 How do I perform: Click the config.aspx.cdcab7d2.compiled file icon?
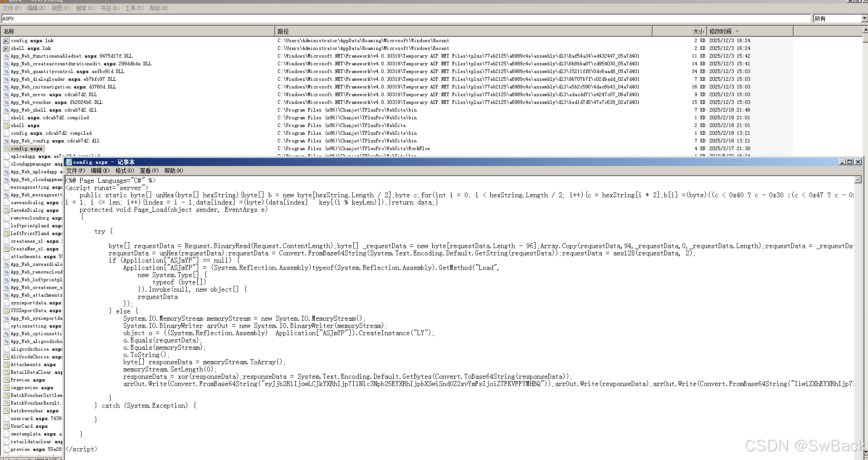pyautogui.click(x=6, y=133)
